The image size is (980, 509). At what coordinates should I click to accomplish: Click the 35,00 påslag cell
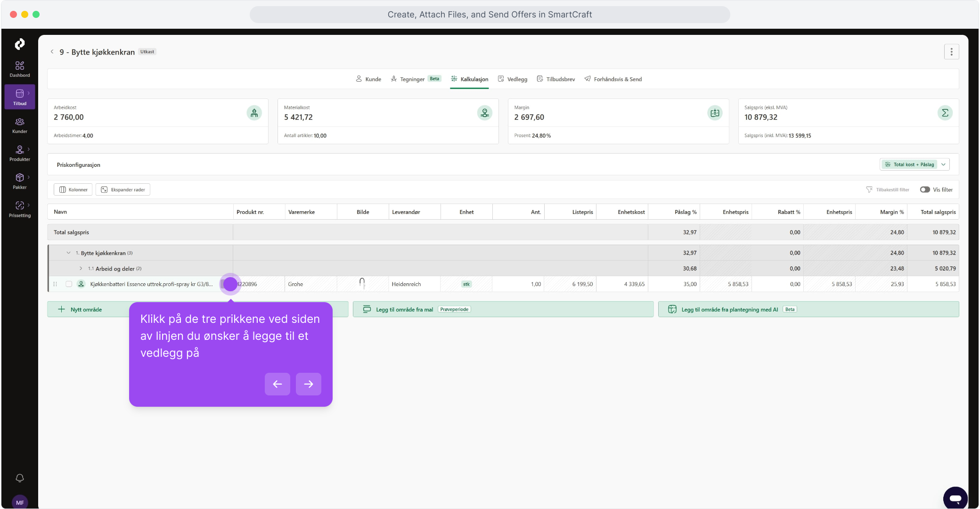(x=674, y=284)
